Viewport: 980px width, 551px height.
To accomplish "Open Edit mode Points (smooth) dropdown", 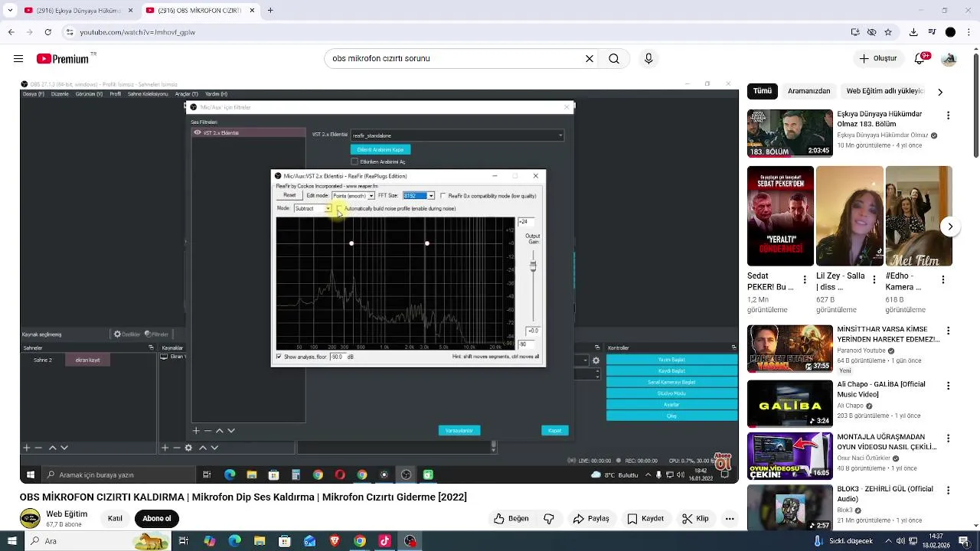I will 353,196.
